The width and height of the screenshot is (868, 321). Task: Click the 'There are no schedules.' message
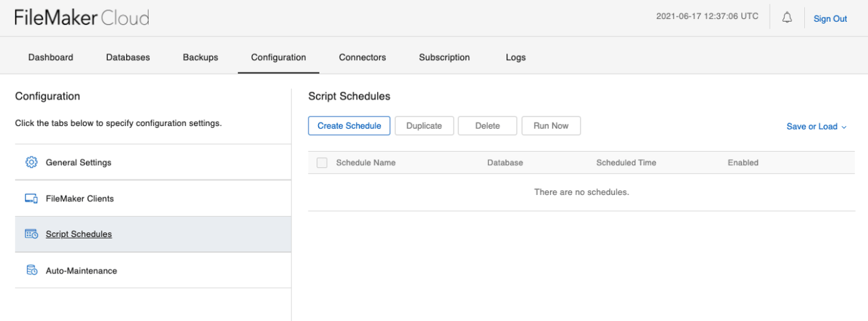[582, 192]
